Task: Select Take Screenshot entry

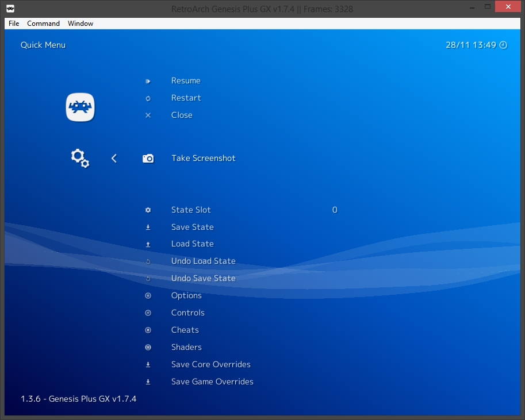Action: tap(204, 158)
